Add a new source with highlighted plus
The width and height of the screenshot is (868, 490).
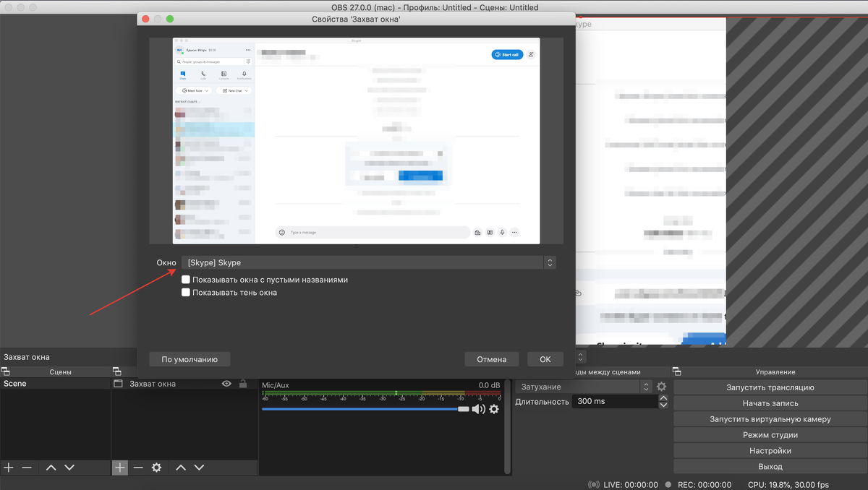[x=119, y=468]
